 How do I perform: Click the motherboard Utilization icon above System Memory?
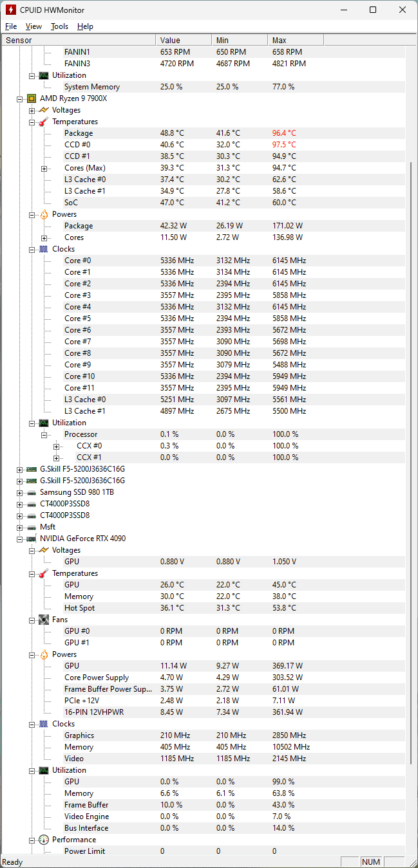(x=43, y=75)
